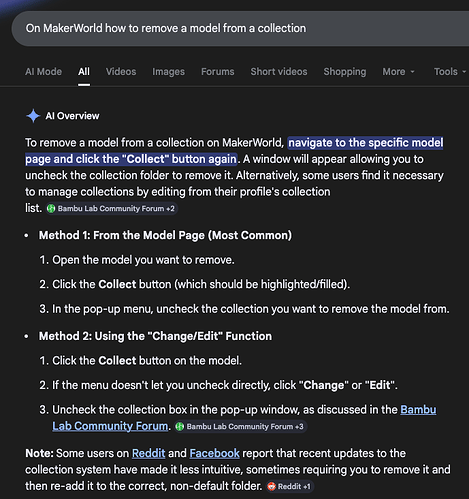Image resolution: width=469 pixels, height=499 pixels.
Task: Click the AI Overview sparkle icon
Action: pyautogui.click(x=33, y=116)
